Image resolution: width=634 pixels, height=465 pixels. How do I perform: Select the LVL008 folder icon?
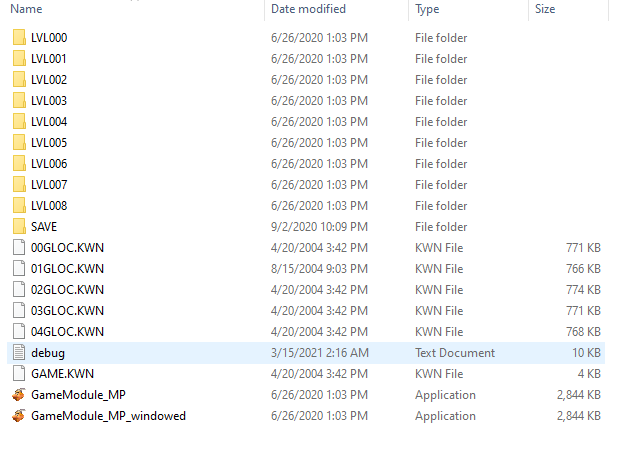pos(19,206)
